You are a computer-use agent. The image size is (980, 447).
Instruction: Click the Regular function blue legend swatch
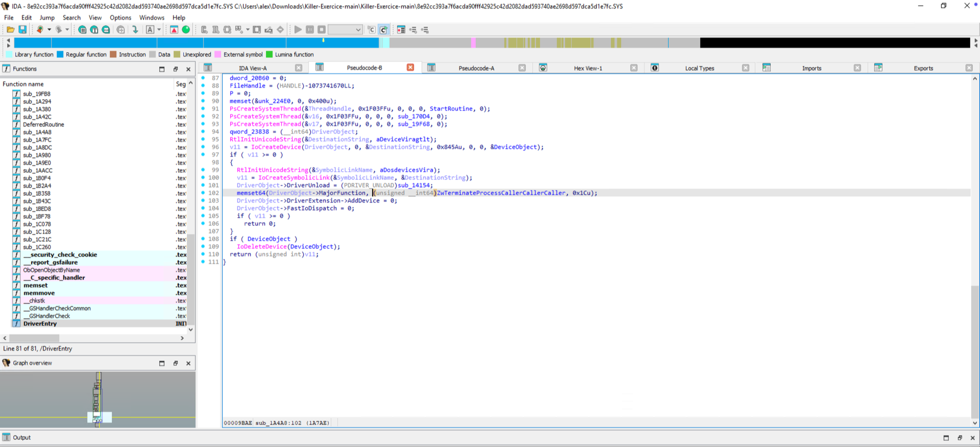click(x=60, y=54)
